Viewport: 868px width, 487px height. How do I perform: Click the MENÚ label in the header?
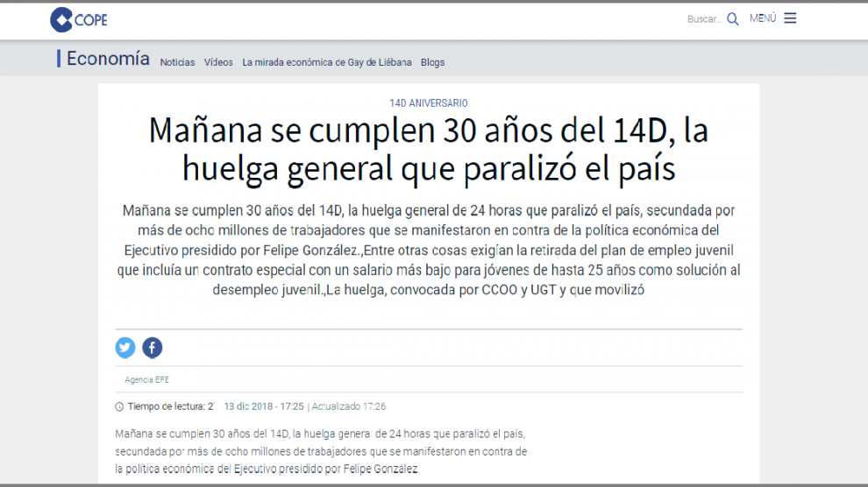coord(763,18)
